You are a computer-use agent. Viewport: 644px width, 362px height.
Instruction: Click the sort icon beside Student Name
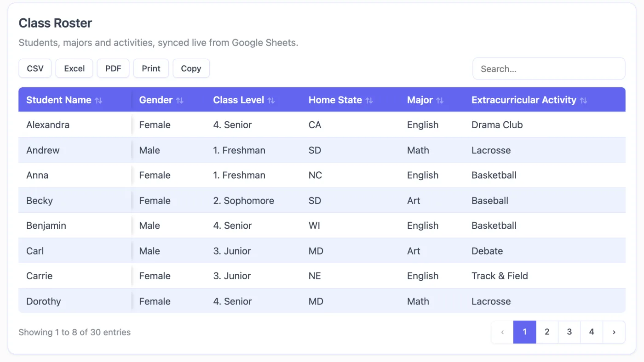pos(98,100)
